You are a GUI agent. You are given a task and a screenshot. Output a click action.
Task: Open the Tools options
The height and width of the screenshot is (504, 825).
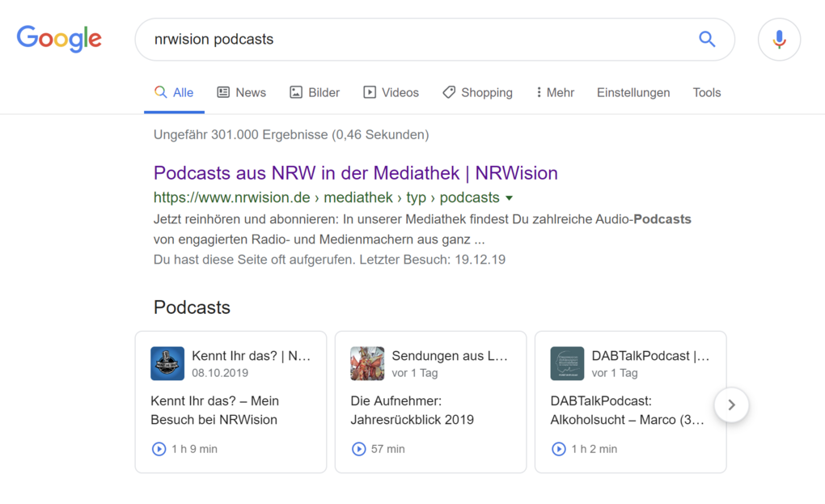707,92
